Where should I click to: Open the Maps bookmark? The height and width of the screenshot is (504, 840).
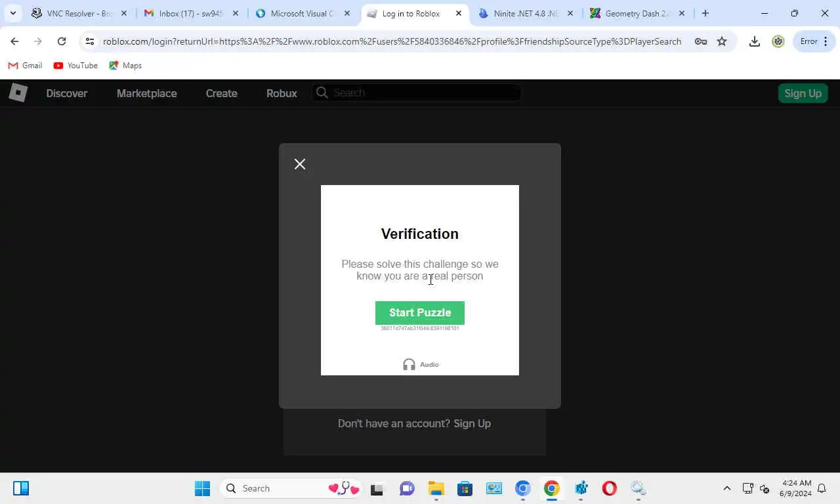click(x=125, y=66)
